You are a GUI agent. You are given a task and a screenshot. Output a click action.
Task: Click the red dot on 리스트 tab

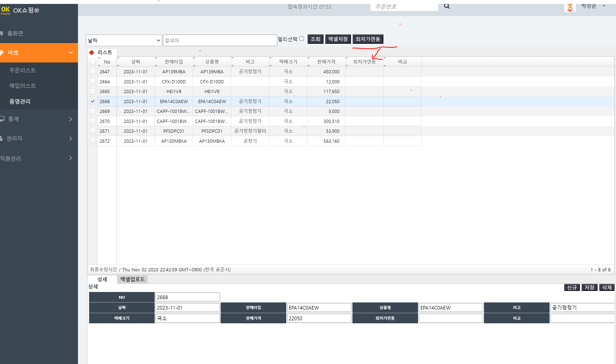(91, 52)
